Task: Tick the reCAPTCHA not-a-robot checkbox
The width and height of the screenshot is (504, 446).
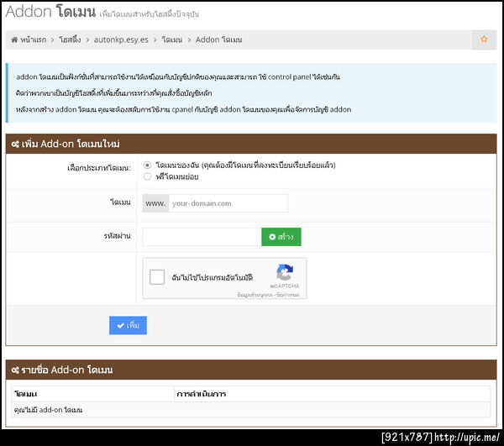Action: point(157,277)
